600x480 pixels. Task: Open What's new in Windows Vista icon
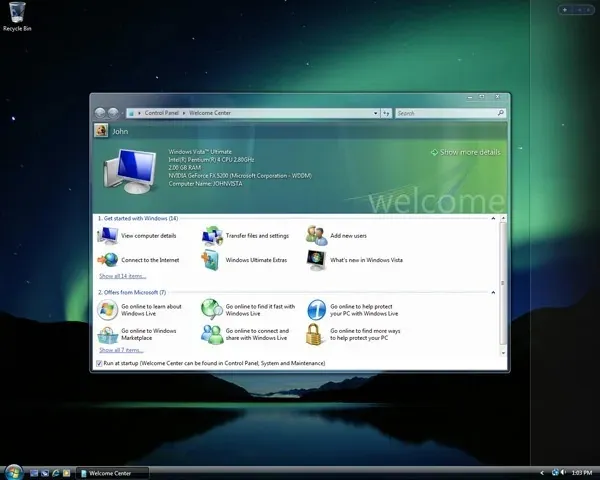pos(316,260)
